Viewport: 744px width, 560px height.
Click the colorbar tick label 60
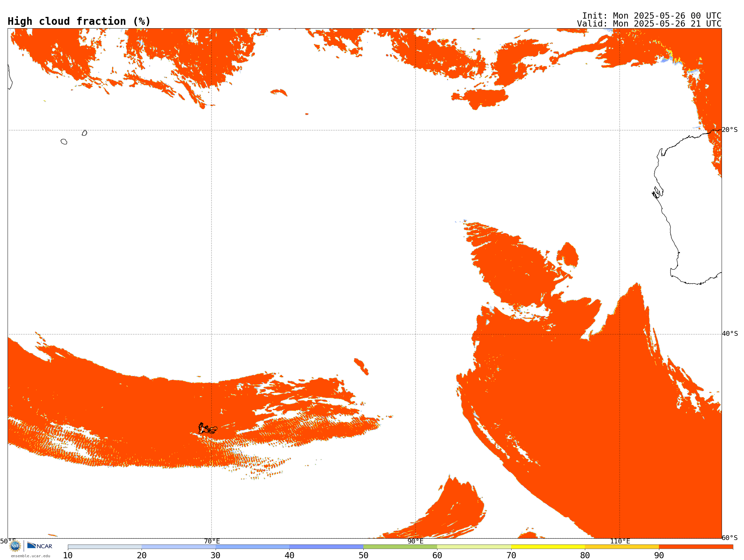pyautogui.click(x=437, y=556)
